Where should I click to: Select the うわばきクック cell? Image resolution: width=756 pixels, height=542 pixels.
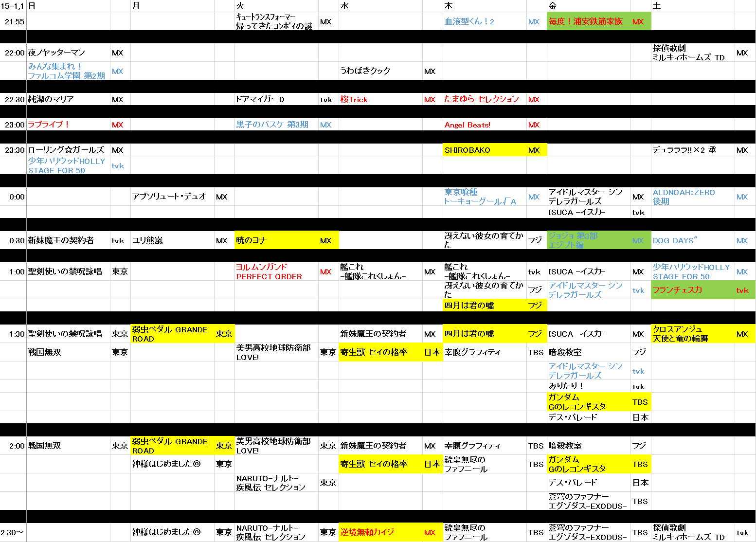tap(380, 71)
